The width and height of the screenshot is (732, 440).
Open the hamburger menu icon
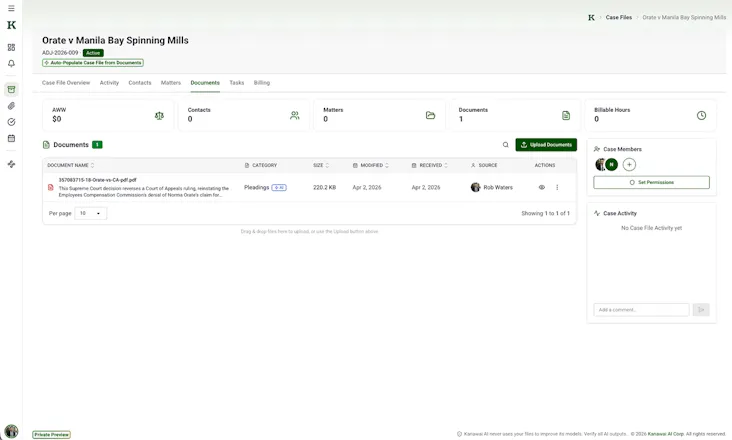coord(11,8)
